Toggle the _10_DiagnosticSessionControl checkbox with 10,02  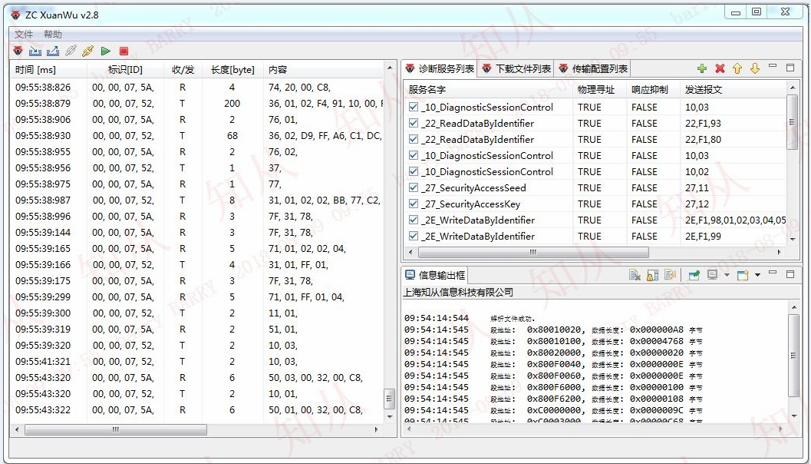[x=413, y=171]
